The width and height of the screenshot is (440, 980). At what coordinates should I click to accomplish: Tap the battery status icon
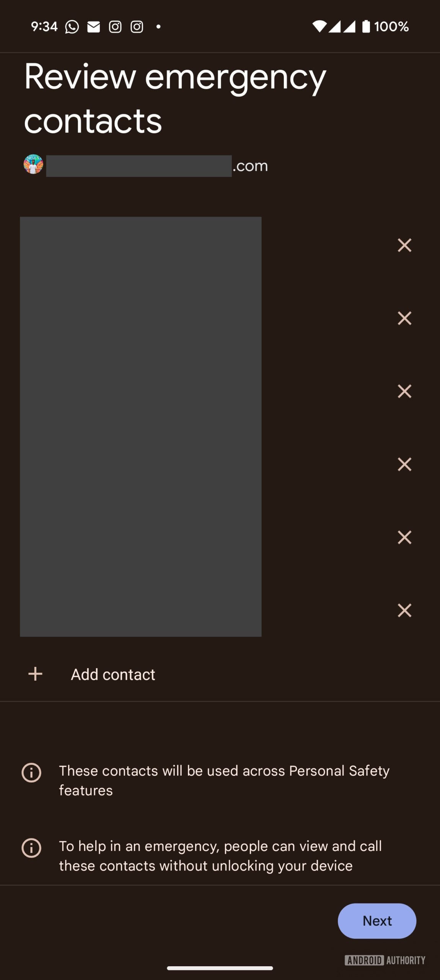366,26
